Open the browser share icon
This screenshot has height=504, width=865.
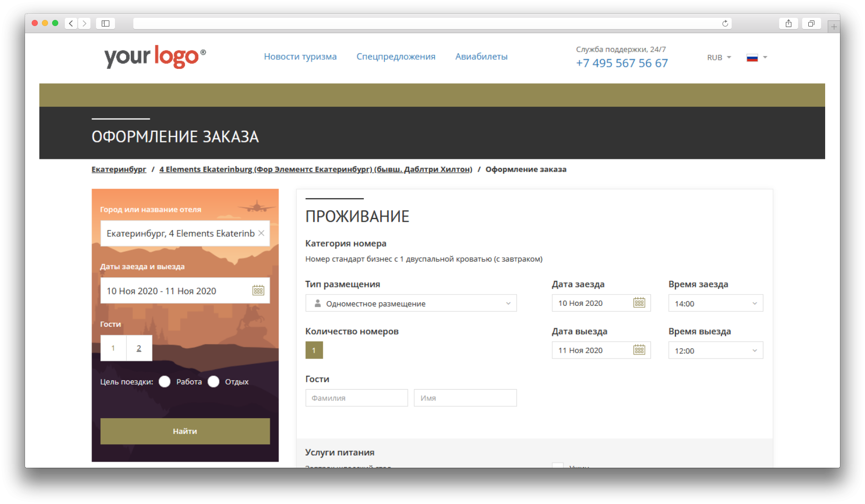(x=788, y=23)
